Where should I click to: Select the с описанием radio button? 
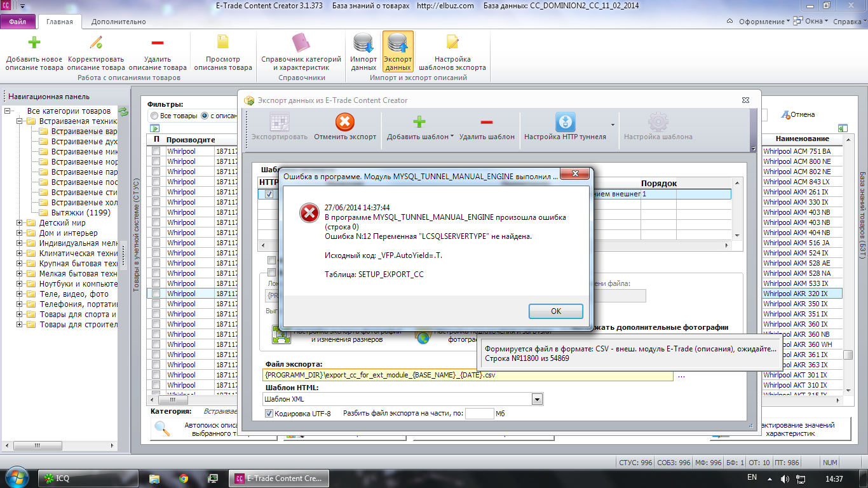click(205, 116)
